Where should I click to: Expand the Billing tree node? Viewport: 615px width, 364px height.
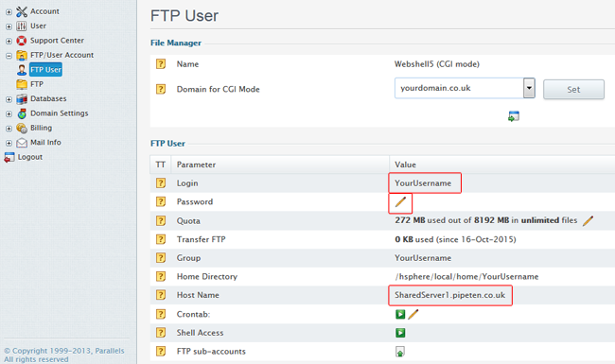(9, 129)
